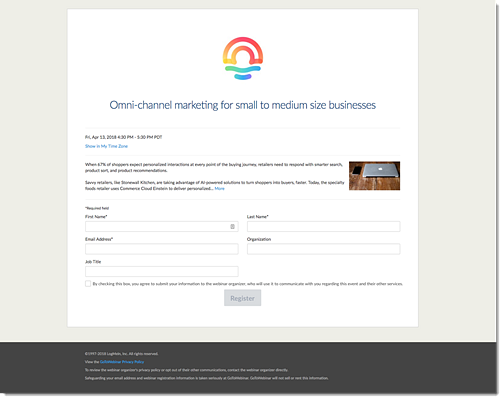Viewport: 500px width, 397px height.
Task: Click into the Job Title field
Action: coord(162,271)
